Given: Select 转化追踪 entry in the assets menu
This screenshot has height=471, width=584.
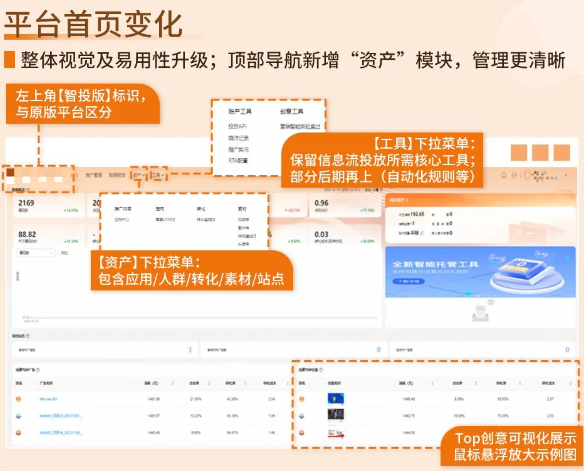Looking at the screenshot, I should click(x=206, y=220).
